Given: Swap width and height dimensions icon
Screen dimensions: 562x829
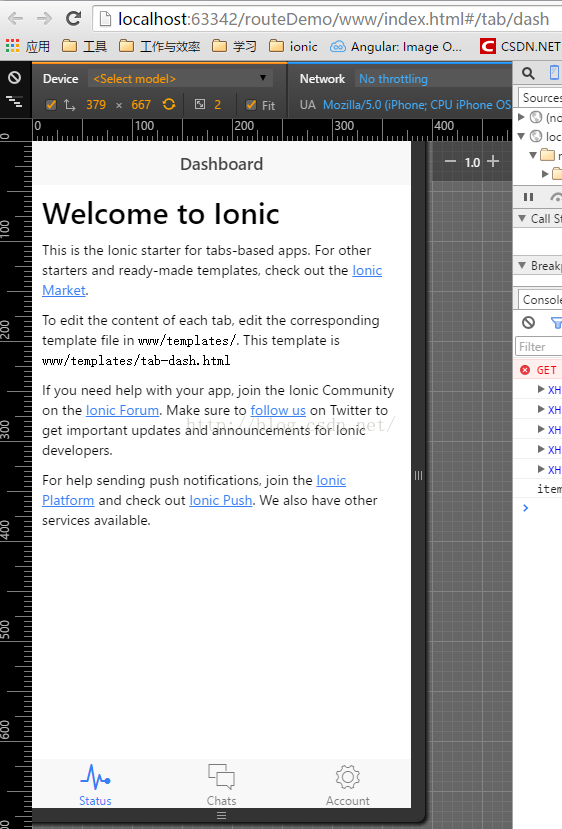Looking at the screenshot, I should tap(70, 105).
